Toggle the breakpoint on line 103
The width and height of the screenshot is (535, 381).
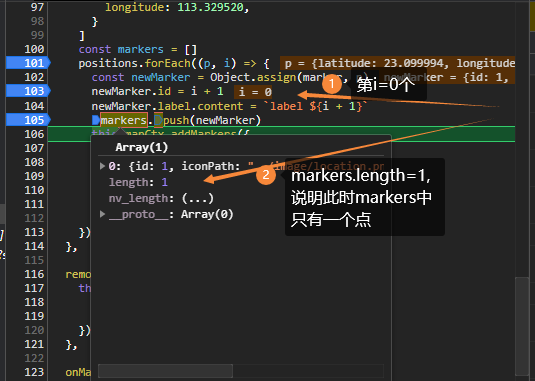click(x=28, y=91)
